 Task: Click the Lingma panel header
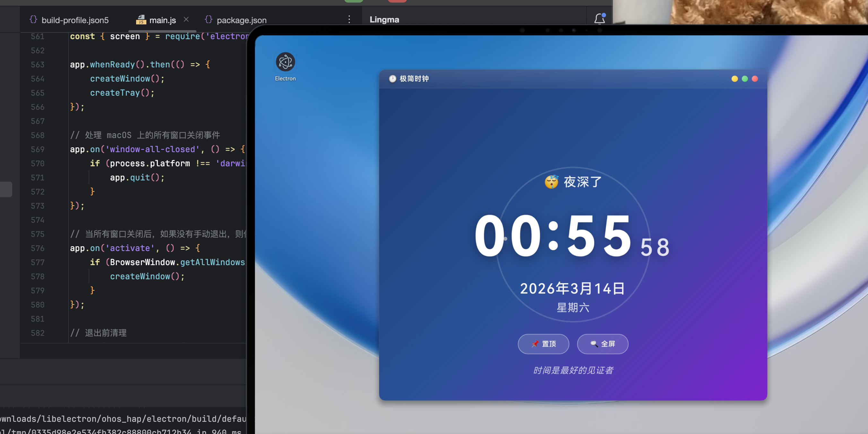point(384,20)
